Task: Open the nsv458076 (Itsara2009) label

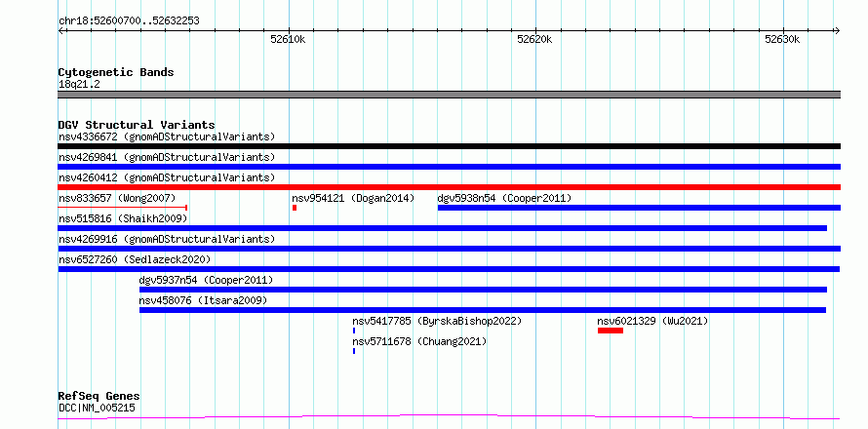Action: pyautogui.click(x=203, y=300)
